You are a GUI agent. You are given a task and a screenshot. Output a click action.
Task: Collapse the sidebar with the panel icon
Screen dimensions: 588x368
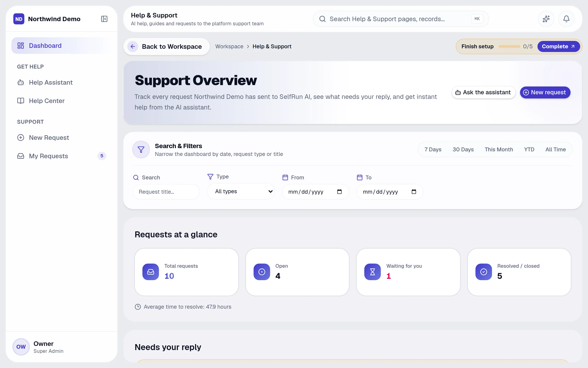point(104,19)
